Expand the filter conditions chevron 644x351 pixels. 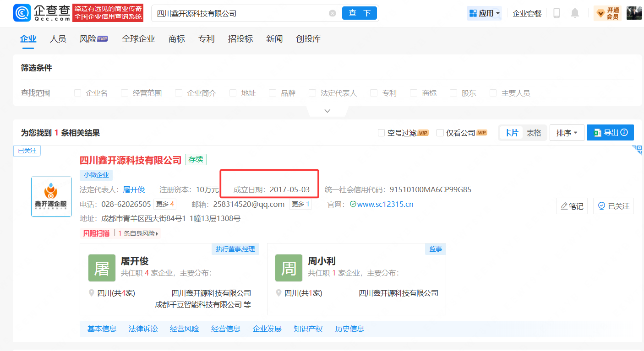(327, 111)
